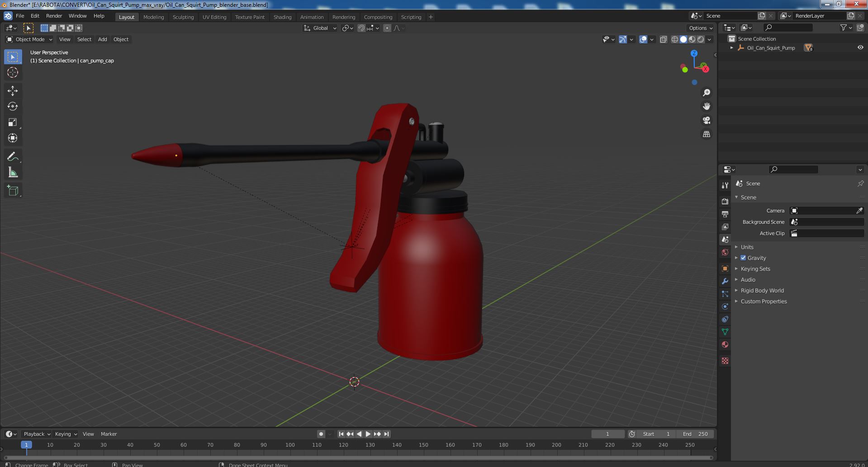Expand the Custom Properties panel
Screen dimensions: 868x467
click(x=764, y=301)
